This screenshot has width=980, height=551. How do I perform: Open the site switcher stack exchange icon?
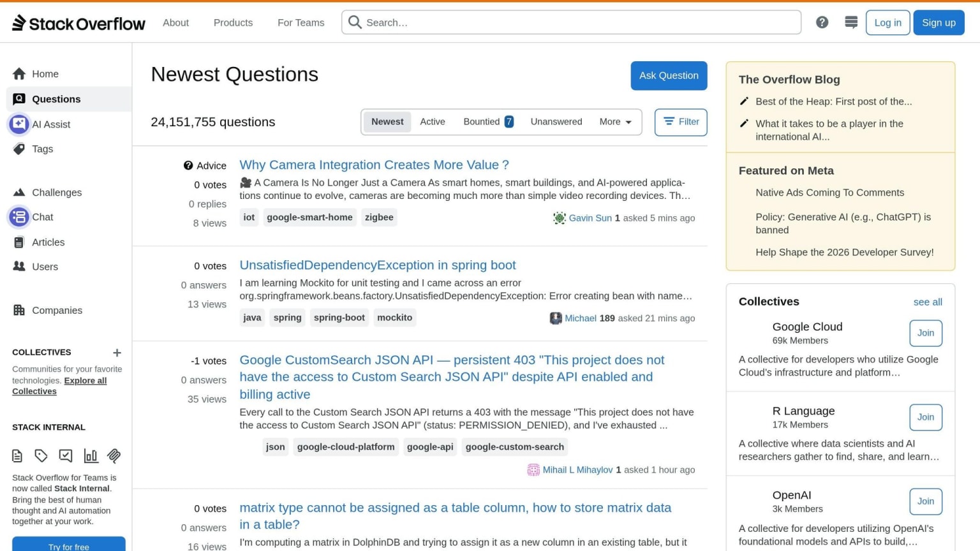point(851,22)
